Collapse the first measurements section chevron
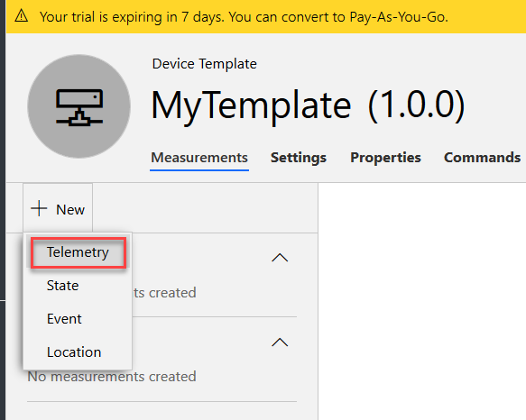Viewport: 526px width, 420px height. (x=280, y=258)
